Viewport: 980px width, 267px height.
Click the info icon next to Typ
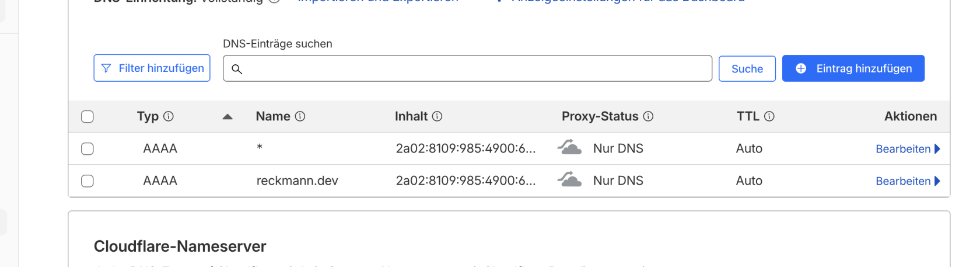click(x=169, y=116)
